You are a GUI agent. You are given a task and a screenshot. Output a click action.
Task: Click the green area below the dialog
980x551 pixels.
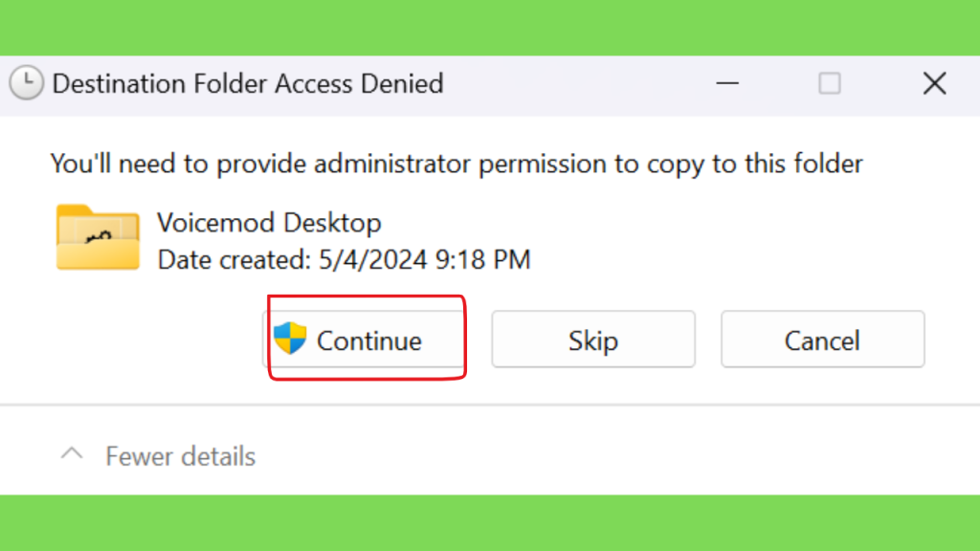(x=490, y=523)
